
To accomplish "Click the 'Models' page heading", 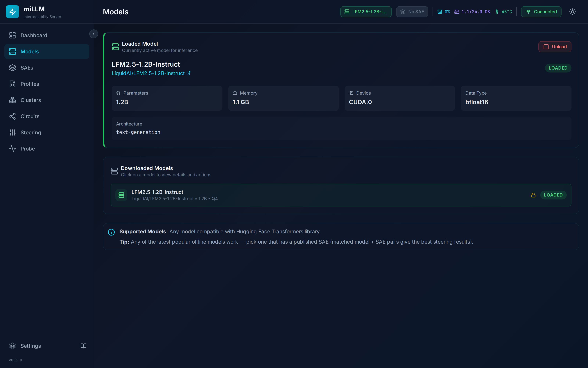I will click(x=116, y=12).
